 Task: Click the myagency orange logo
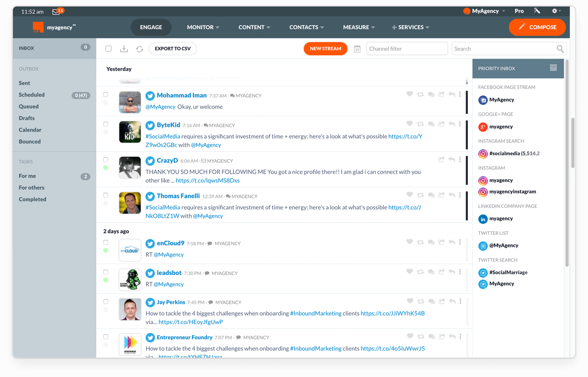38,27
